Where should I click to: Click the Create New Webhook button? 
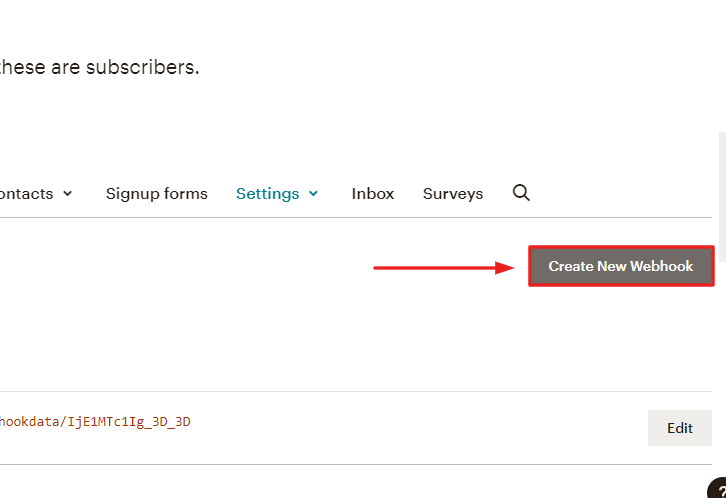click(x=621, y=266)
